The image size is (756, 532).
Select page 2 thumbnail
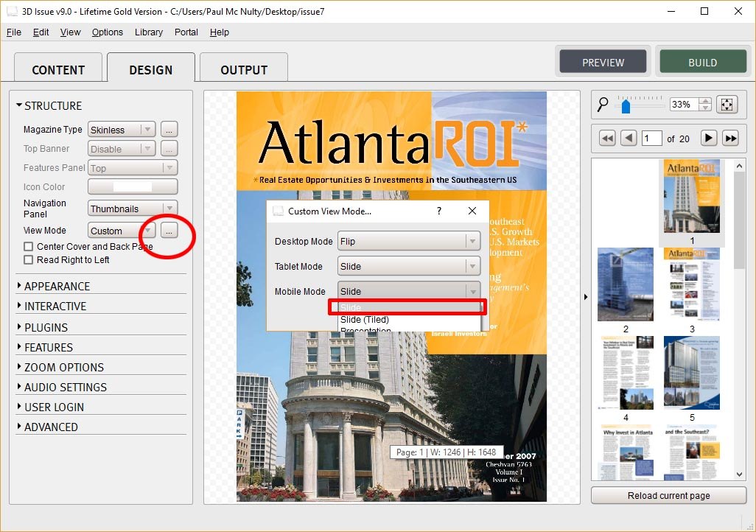[x=626, y=284]
